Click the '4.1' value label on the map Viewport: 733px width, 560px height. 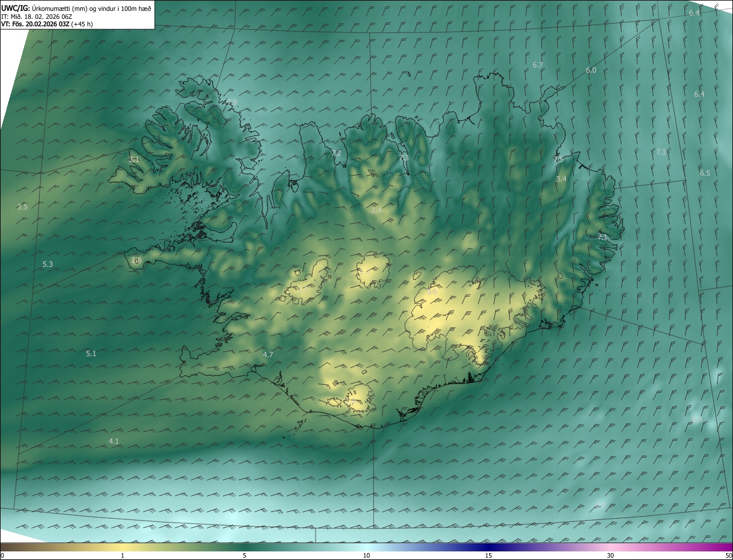[114, 441]
